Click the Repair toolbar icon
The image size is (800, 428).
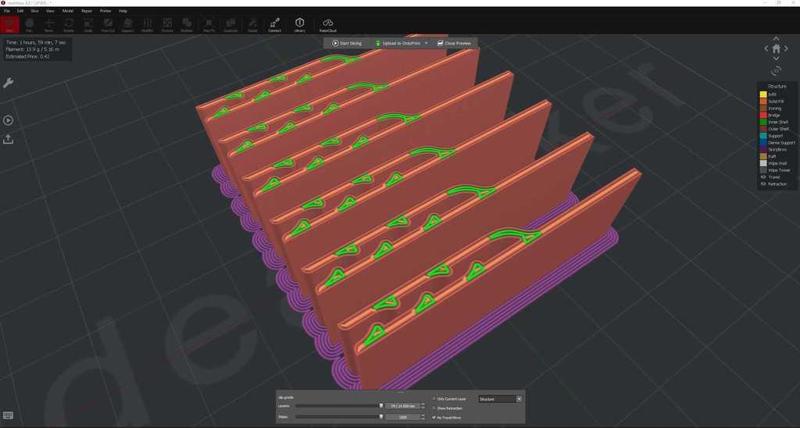[253, 24]
